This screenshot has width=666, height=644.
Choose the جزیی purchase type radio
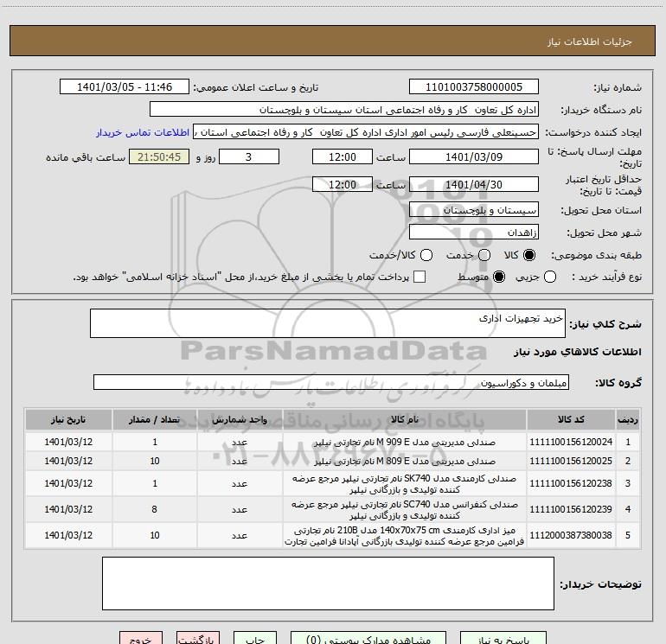point(550,277)
